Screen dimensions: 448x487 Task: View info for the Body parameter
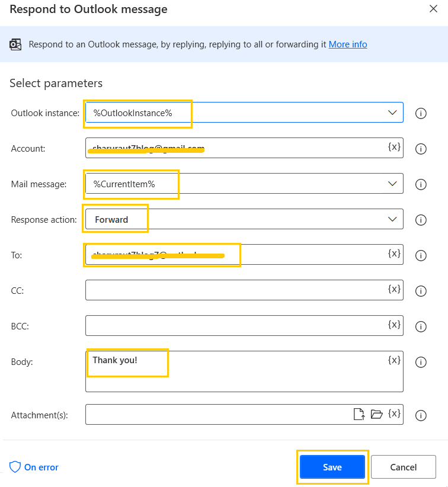[421, 362]
